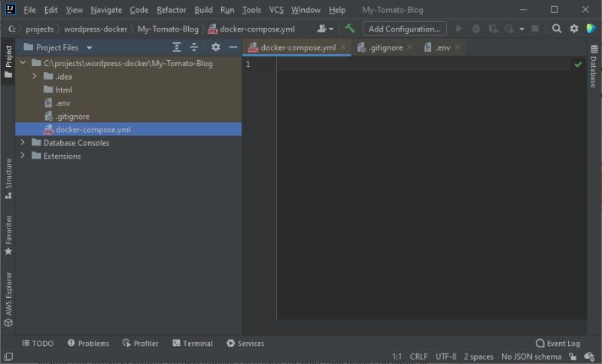This screenshot has width=602, height=364.
Task: Close the .gitignore tab
Action: 410,47
